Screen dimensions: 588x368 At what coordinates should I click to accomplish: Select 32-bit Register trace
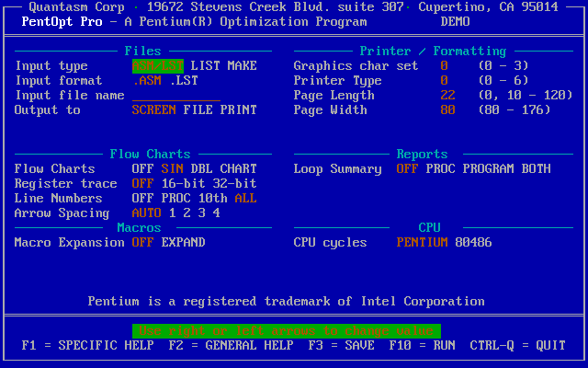239,184
